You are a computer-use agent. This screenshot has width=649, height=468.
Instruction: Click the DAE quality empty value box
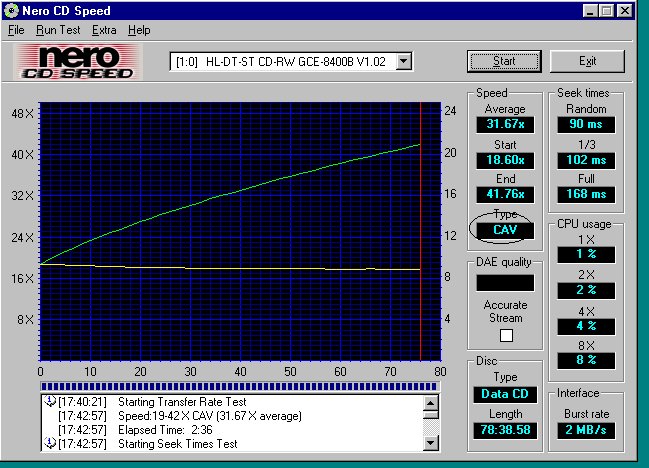505,283
